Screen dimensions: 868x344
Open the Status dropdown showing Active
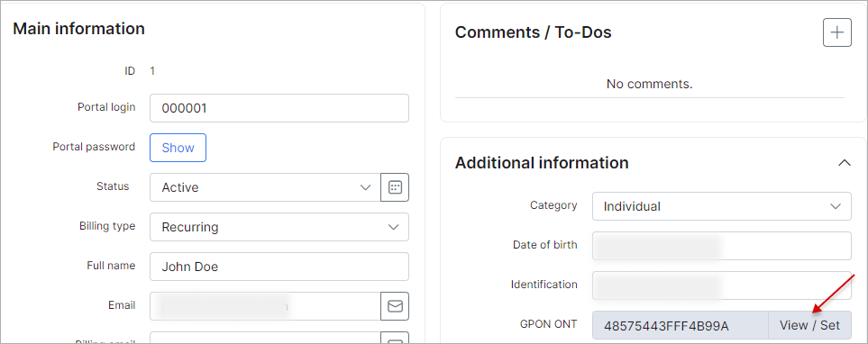tap(265, 187)
